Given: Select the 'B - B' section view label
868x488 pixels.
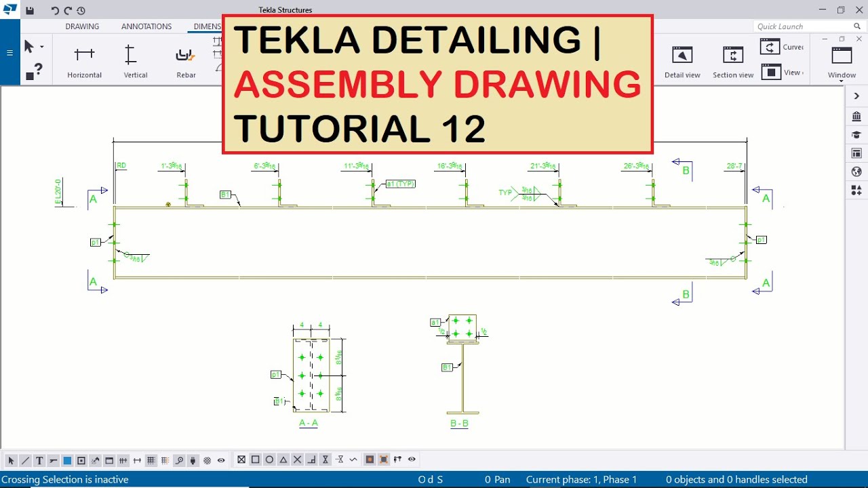Looking at the screenshot, I should [459, 424].
